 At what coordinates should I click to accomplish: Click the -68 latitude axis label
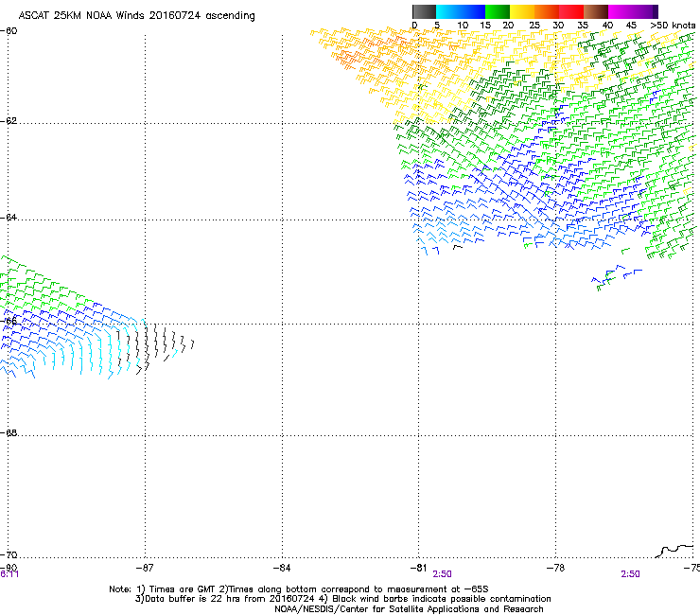pos(9,433)
